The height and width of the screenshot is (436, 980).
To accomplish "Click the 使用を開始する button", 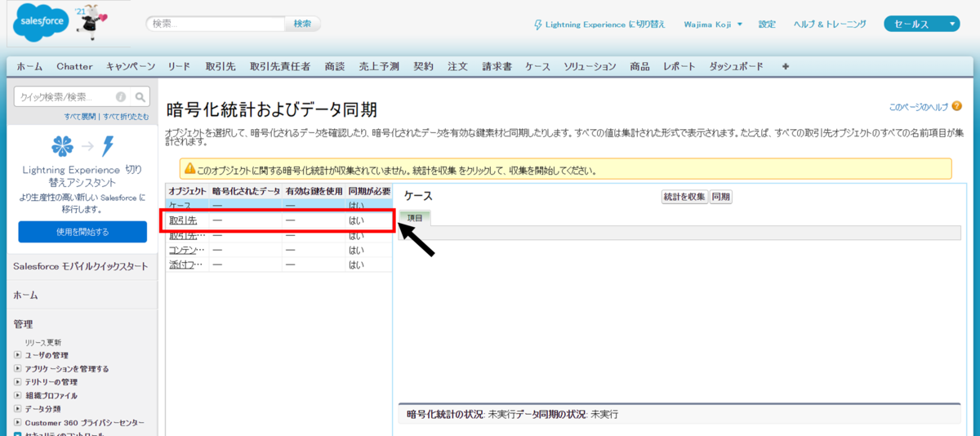I will coord(82,232).
